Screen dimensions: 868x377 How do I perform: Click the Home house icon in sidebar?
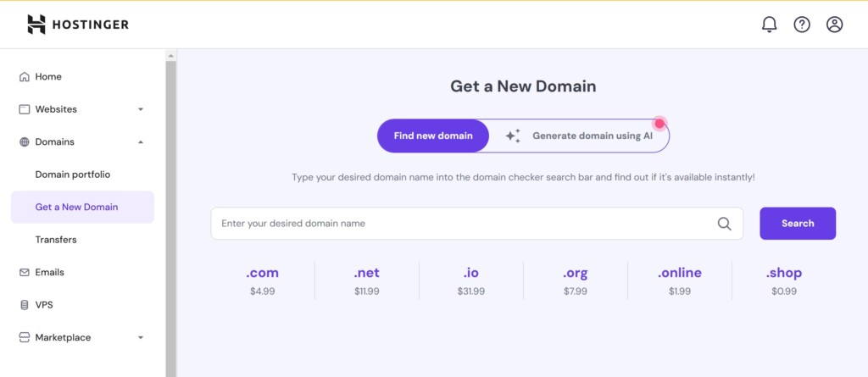[x=25, y=77]
